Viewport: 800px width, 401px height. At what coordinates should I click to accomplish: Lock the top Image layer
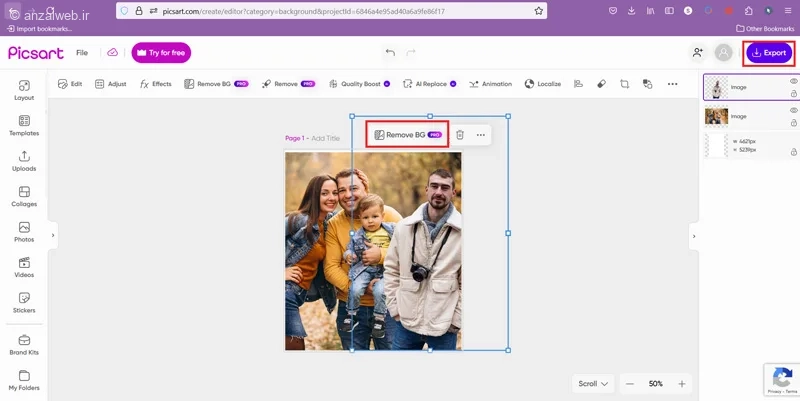click(x=794, y=94)
